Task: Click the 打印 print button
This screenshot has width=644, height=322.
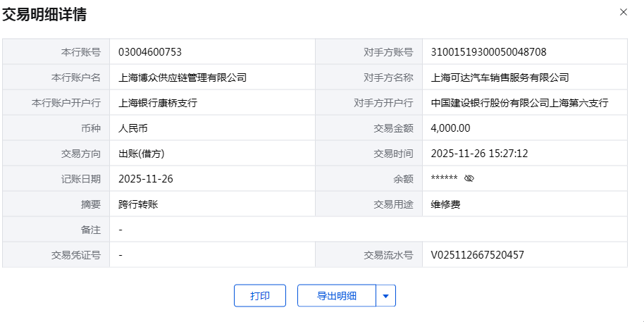Action: pos(260,296)
